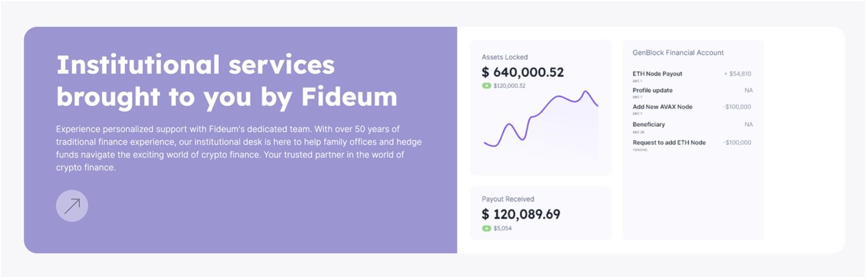Select the Profile update row

coord(692,92)
